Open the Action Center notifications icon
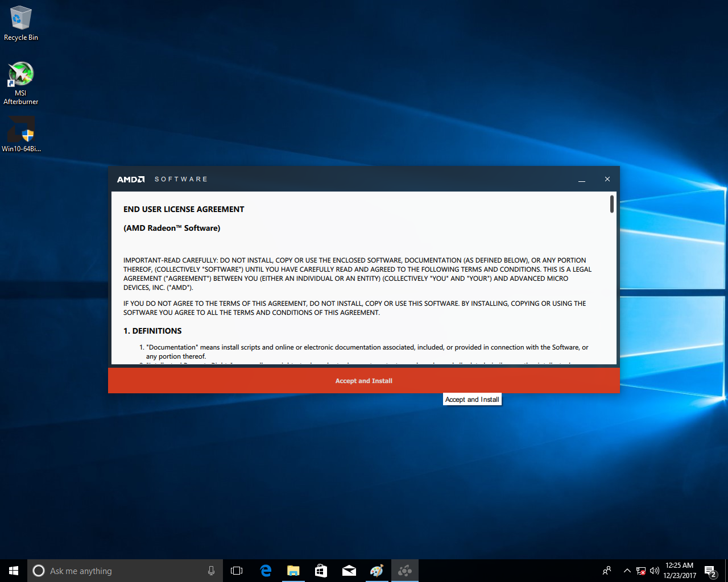728x582 pixels. [710, 571]
